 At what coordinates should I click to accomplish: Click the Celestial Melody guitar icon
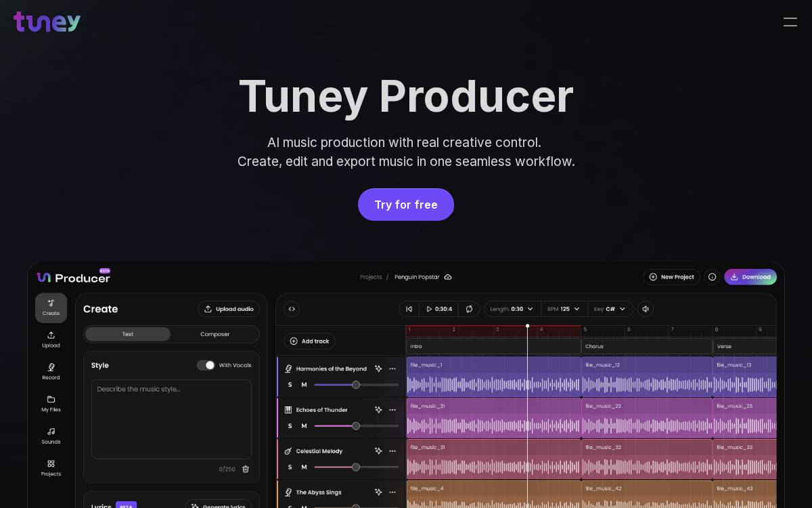[x=288, y=451]
